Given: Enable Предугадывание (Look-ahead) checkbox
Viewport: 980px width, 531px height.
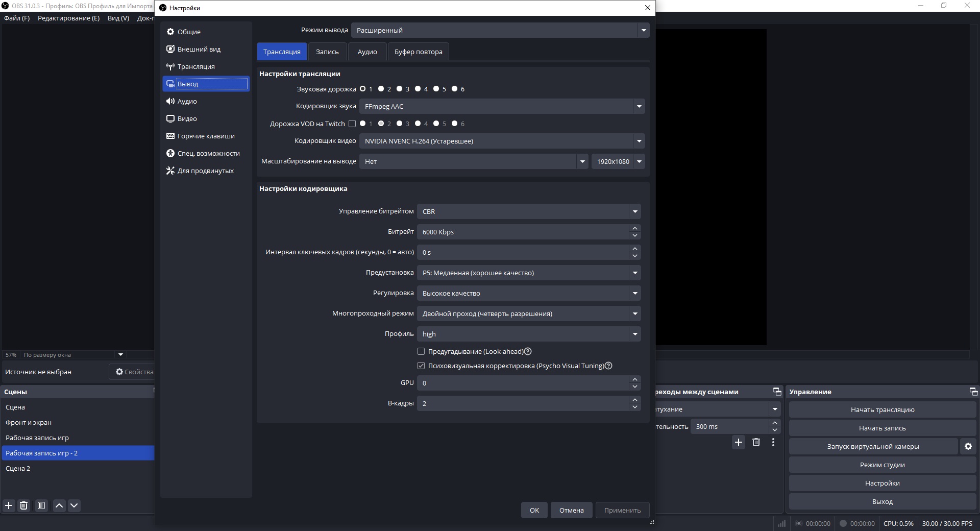Looking at the screenshot, I should 421,351.
